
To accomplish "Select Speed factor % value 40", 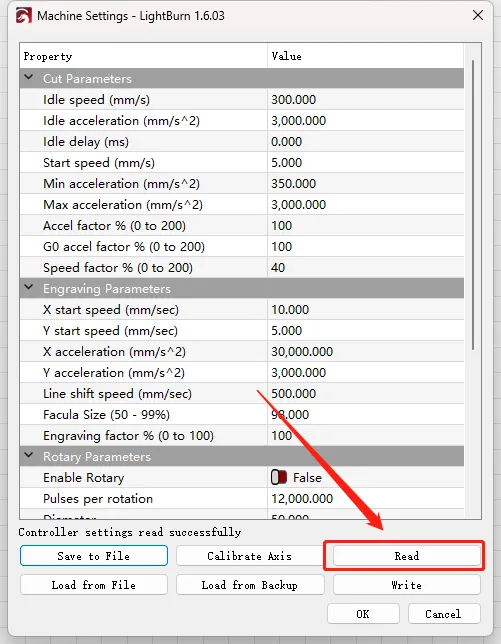I will [366, 267].
